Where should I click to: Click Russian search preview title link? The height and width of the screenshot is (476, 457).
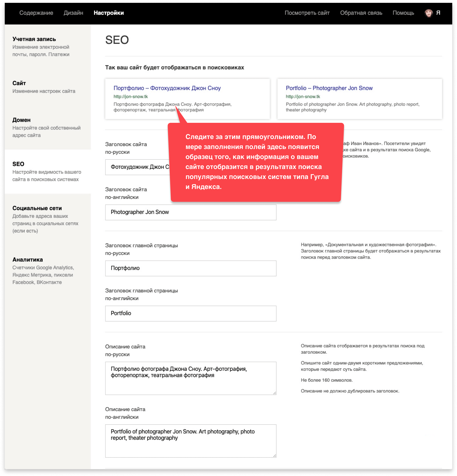[167, 88]
